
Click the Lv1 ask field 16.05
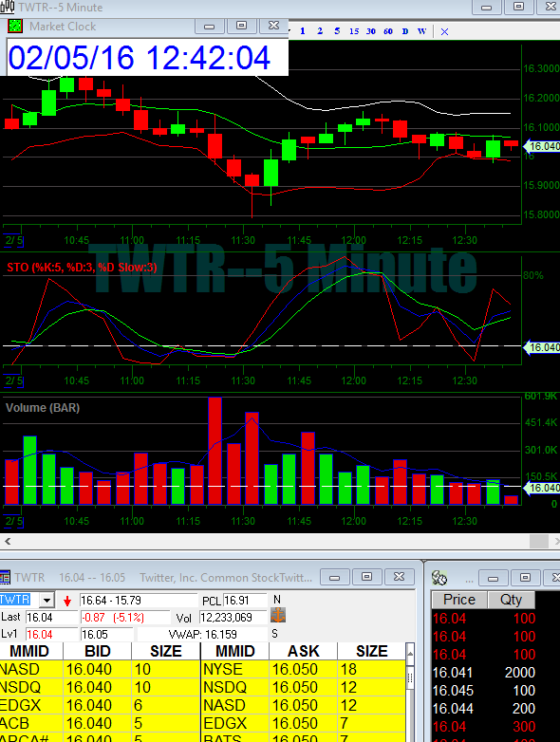[107, 634]
